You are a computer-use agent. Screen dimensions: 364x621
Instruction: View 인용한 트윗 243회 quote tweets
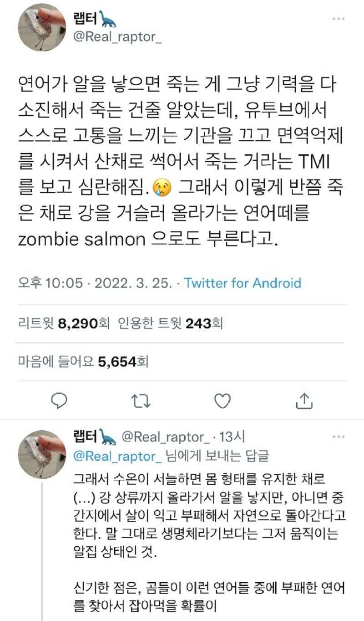170,324
